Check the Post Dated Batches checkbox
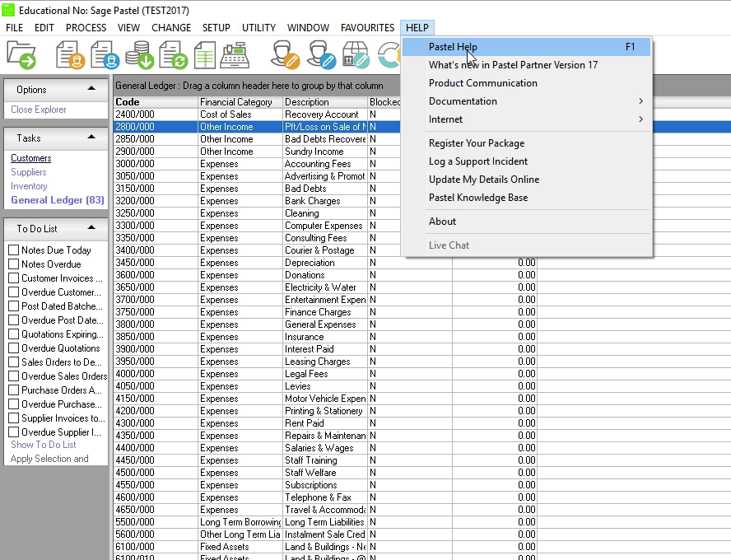731x560 pixels. tap(13, 306)
